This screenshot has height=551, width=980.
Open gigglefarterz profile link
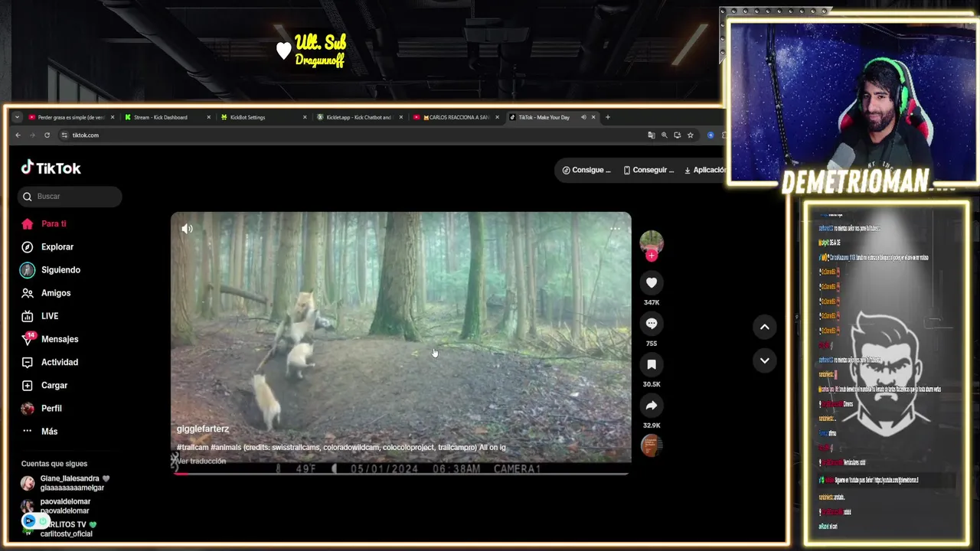tap(203, 429)
